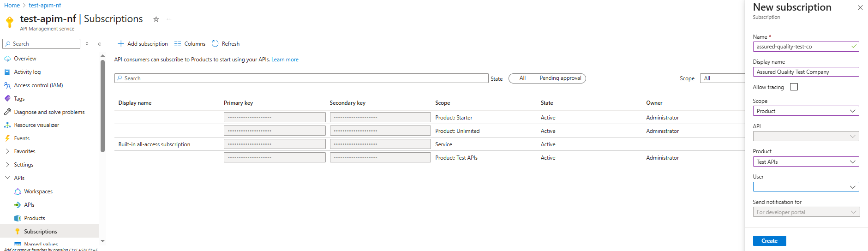868x251 pixels.
Task: Open Activity log in the sidebar
Action: point(27,72)
